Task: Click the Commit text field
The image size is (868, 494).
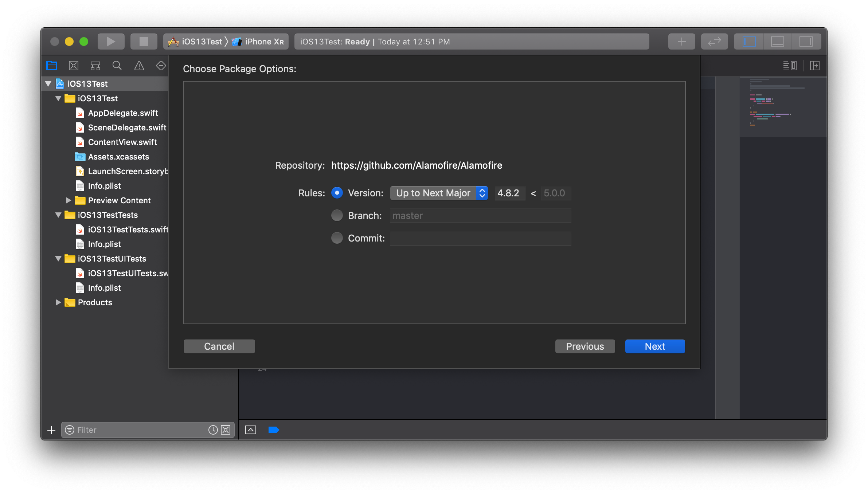Action: point(480,238)
